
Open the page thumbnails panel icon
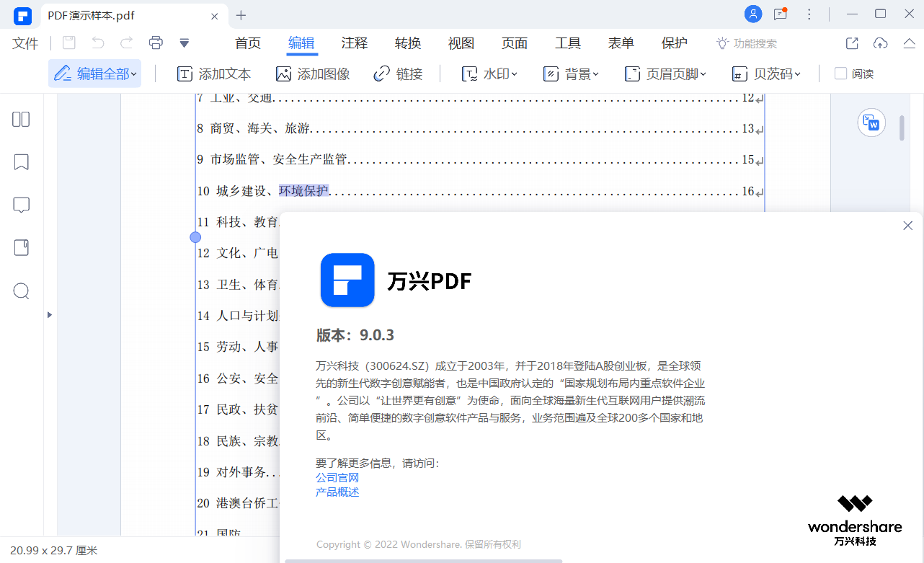tap(21, 120)
